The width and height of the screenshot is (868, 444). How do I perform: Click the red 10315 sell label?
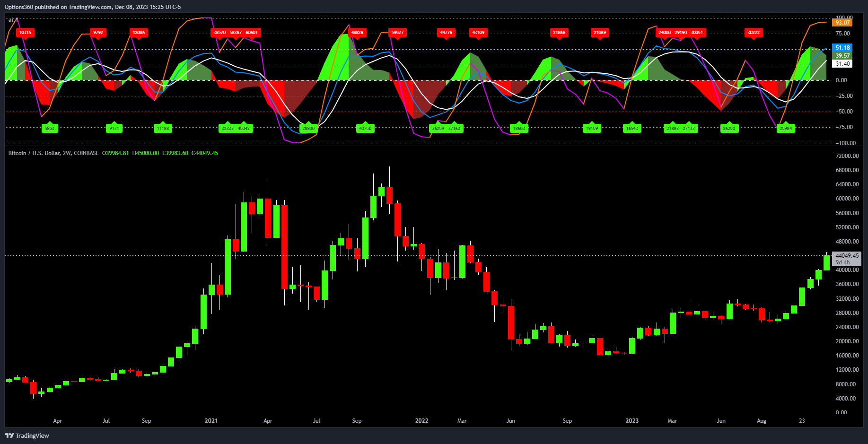click(25, 33)
